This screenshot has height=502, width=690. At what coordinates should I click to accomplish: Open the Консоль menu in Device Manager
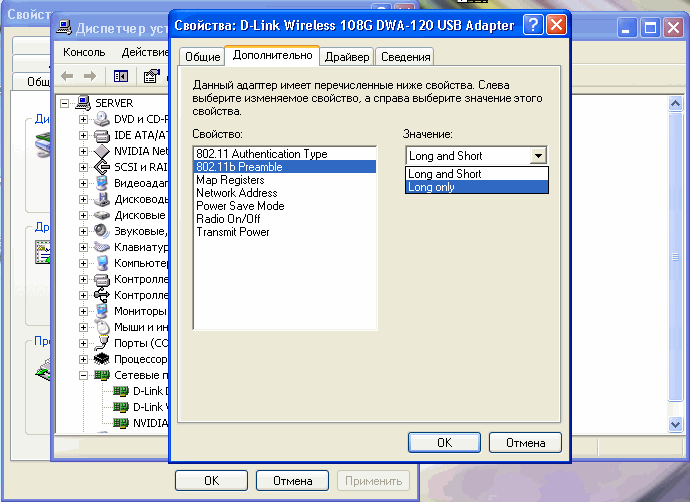tap(84, 52)
